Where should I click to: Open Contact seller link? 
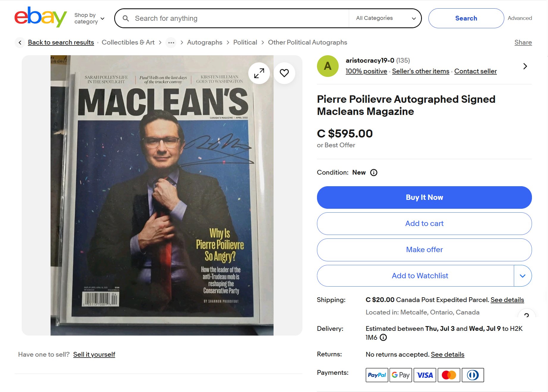tap(475, 71)
